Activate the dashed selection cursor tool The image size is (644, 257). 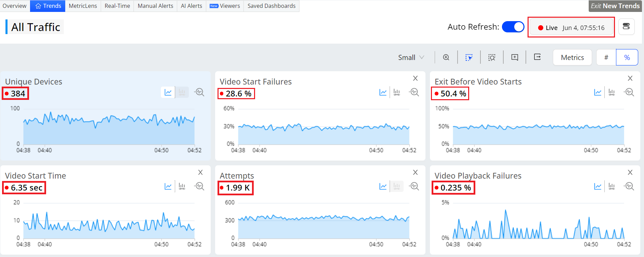pyautogui.click(x=469, y=57)
